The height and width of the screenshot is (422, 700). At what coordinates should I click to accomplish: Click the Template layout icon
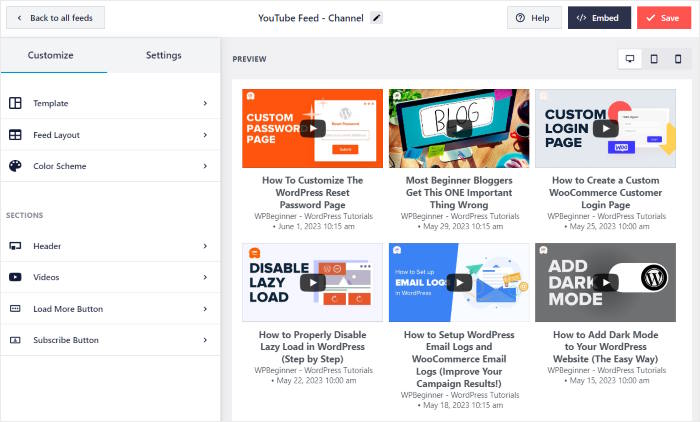[15, 103]
